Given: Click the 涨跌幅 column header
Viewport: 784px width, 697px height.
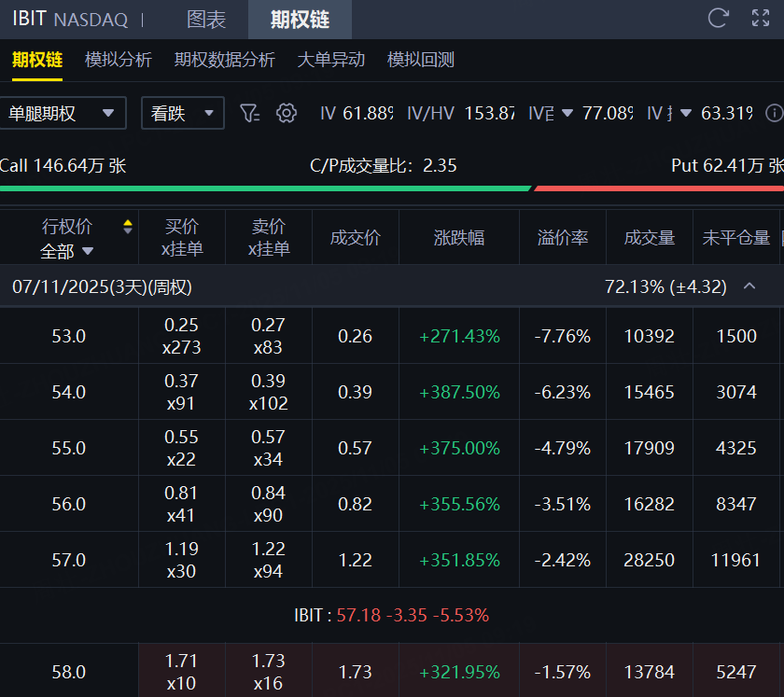Looking at the screenshot, I should click(x=459, y=238).
